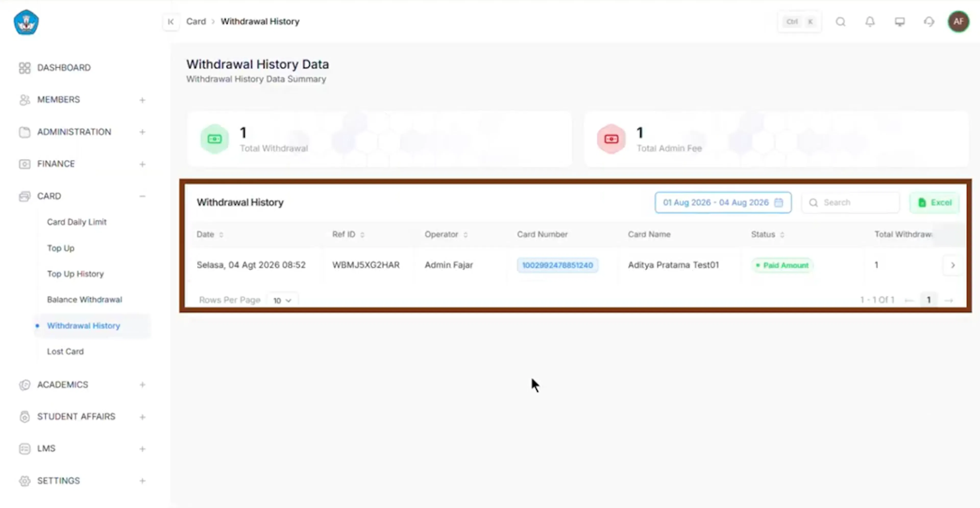Screen dimensions: 980x508
Task: Open the Lost Card submenu item
Action: tap(65, 351)
